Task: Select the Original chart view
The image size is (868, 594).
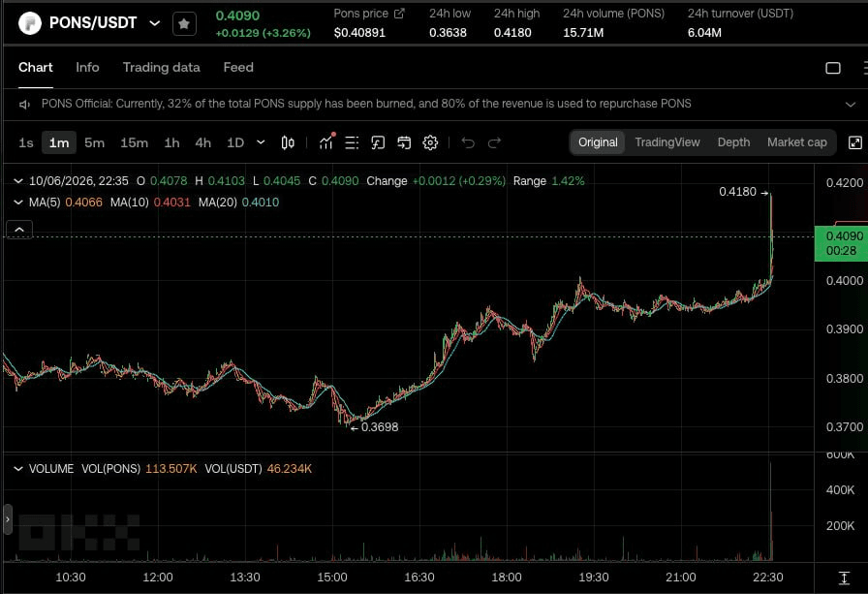Action: (598, 142)
